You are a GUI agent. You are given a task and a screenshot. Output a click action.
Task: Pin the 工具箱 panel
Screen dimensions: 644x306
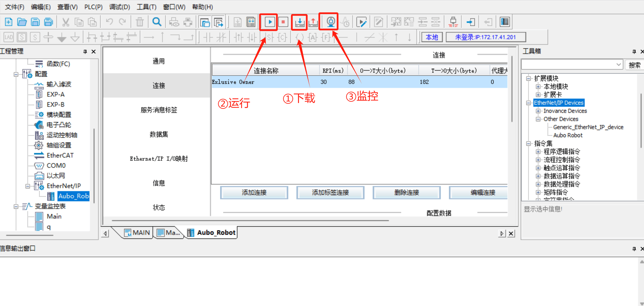point(634,52)
